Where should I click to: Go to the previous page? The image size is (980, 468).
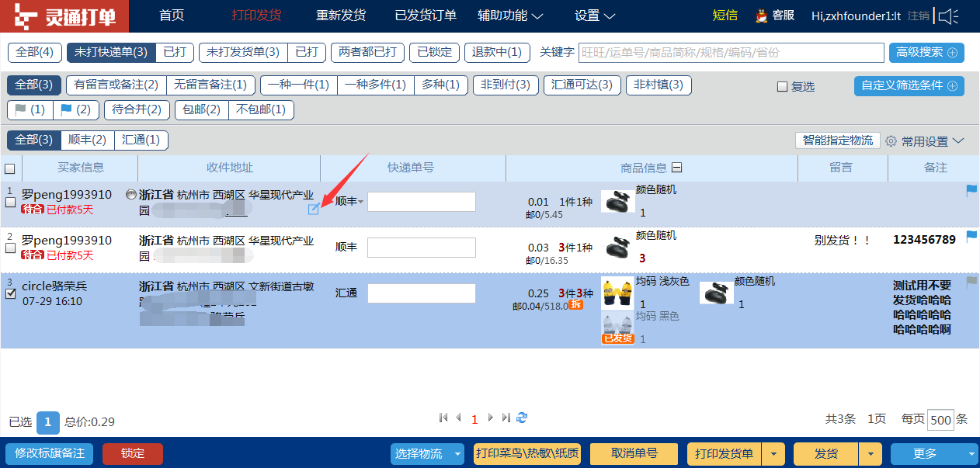click(458, 418)
